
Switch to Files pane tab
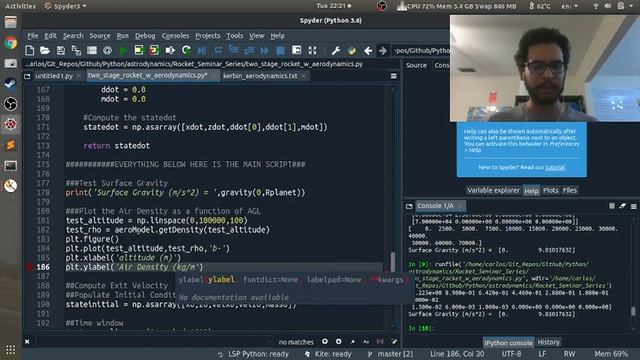[570, 190]
